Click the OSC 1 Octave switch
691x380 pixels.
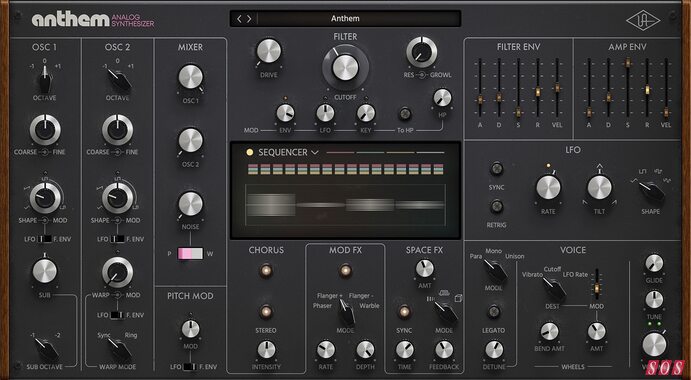45,79
